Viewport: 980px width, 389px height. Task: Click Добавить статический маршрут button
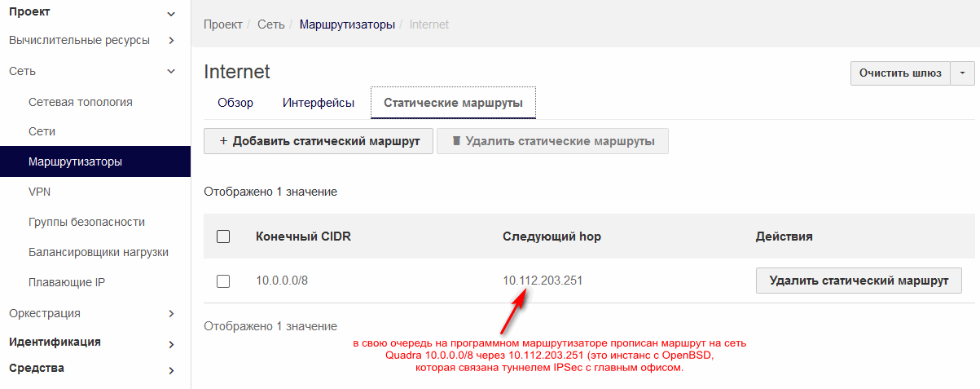point(319,141)
